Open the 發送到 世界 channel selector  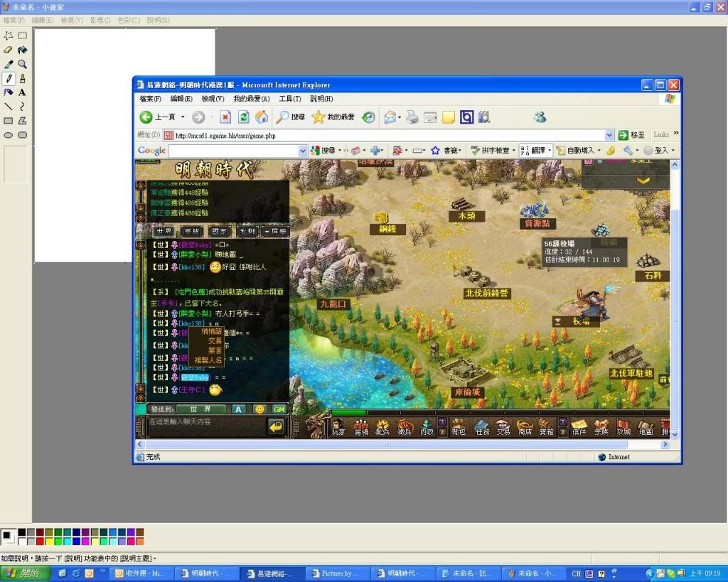pyautogui.click(x=200, y=409)
